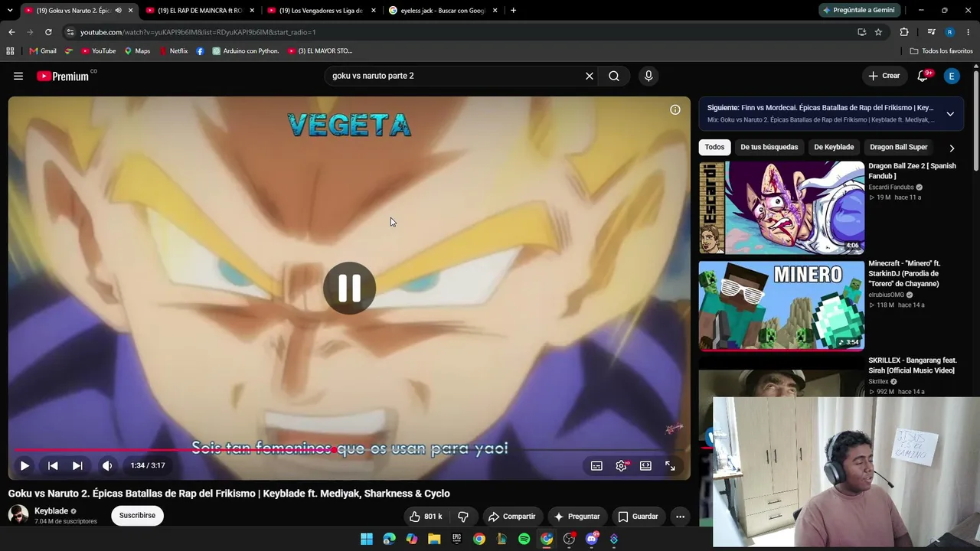Image resolution: width=980 pixels, height=551 pixels.
Task: Switch the player to theater mode
Action: 645,465
